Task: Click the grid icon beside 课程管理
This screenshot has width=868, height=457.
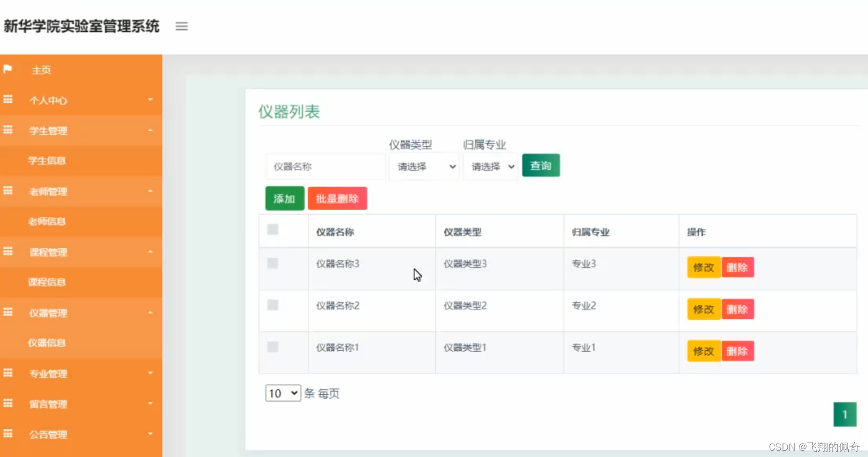Action: coord(8,251)
